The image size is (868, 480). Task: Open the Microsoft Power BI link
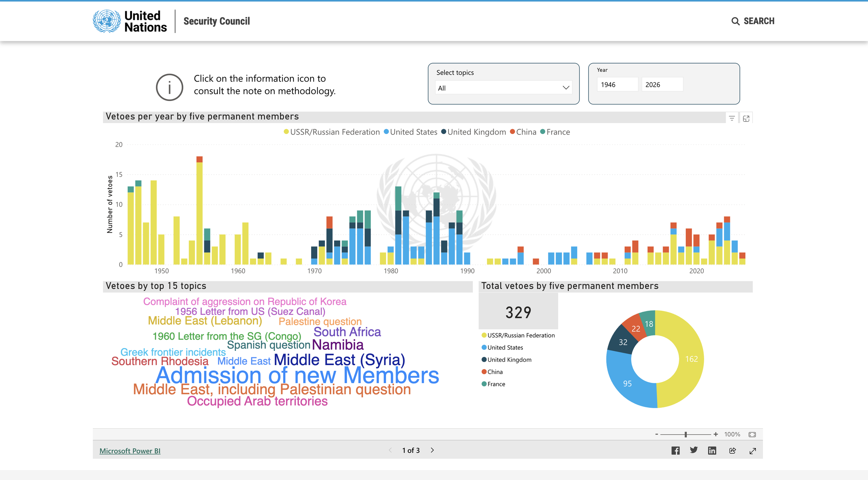(x=130, y=450)
